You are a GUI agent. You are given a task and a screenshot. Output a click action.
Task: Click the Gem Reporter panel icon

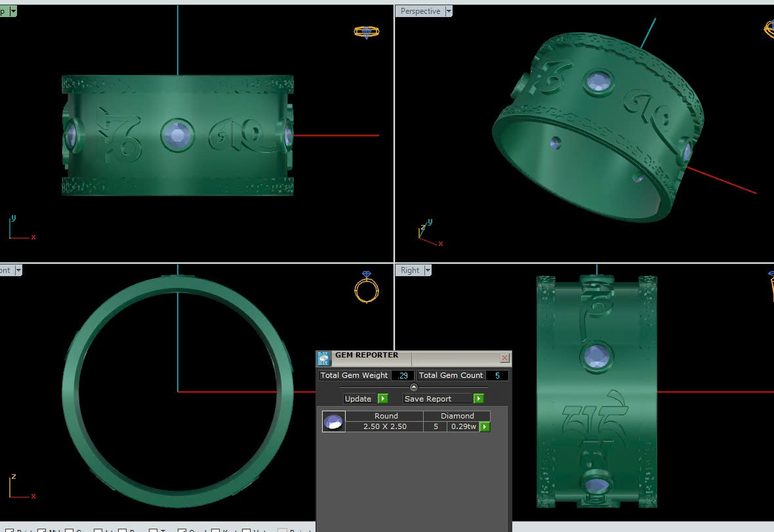tap(323, 358)
